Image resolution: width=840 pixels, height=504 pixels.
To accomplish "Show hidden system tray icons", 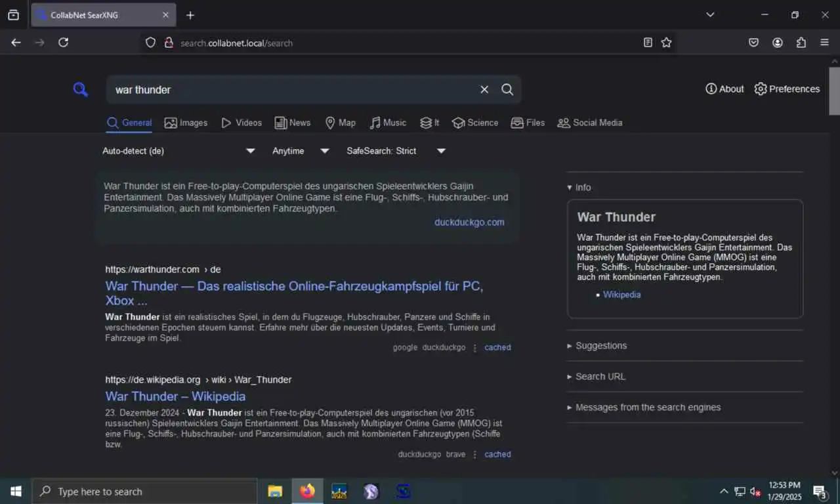I will pyautogui.click(x=724, y=491).
